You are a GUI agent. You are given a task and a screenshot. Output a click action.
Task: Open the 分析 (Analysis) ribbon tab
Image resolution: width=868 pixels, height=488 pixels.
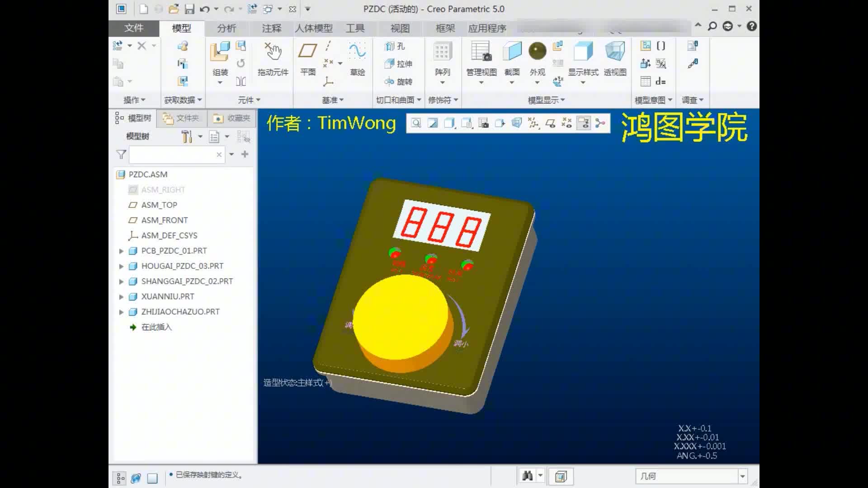pos(226,28)
